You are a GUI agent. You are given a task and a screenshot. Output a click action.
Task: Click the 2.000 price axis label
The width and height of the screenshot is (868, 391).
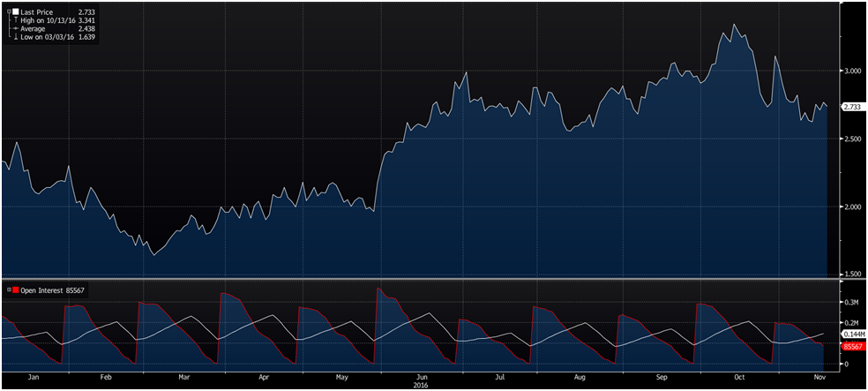852,207
